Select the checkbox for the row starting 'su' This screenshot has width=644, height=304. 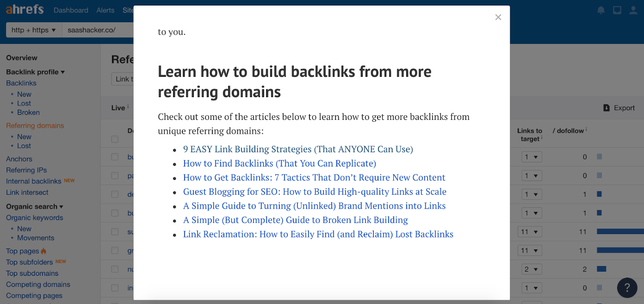tap(115, 232)
